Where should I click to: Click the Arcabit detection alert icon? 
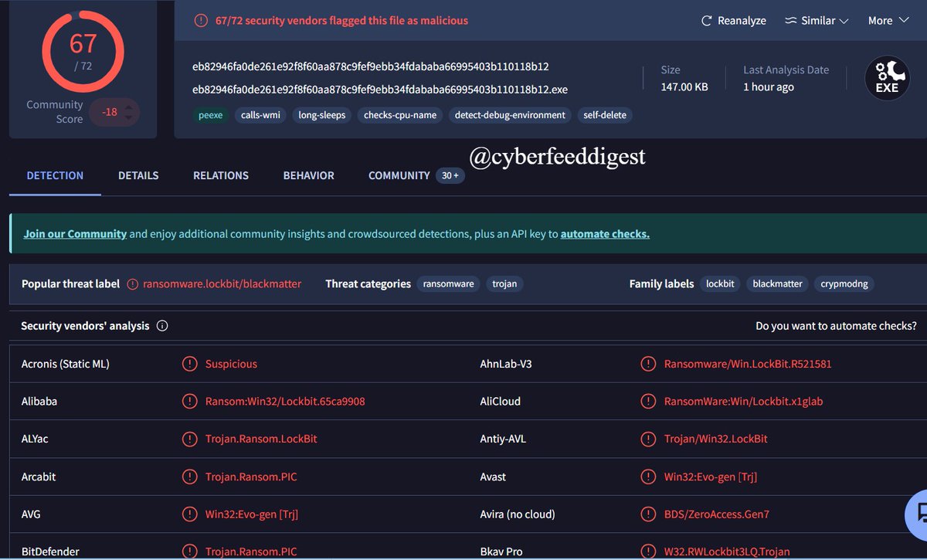pyautogui.click(x=189, y=477)
